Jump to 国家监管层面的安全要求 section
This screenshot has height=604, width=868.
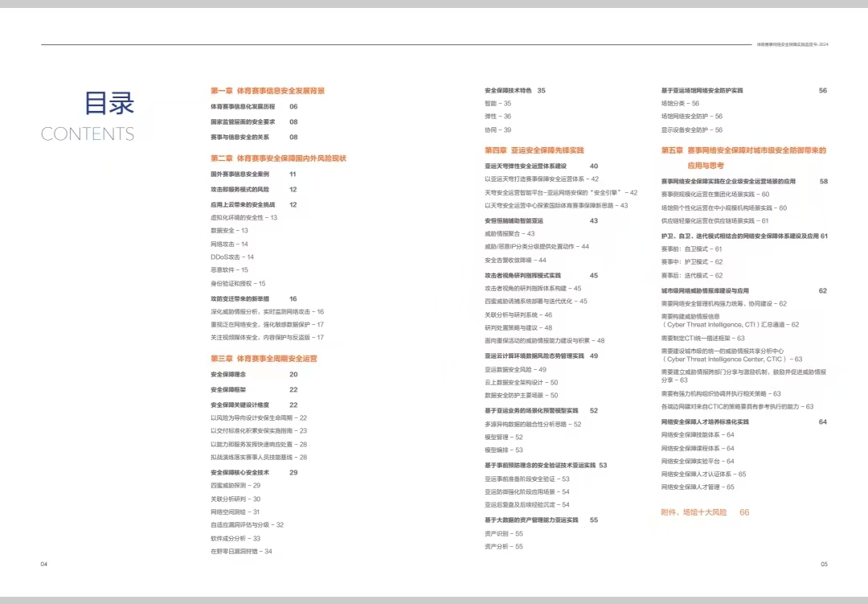(x=243, y=121)
